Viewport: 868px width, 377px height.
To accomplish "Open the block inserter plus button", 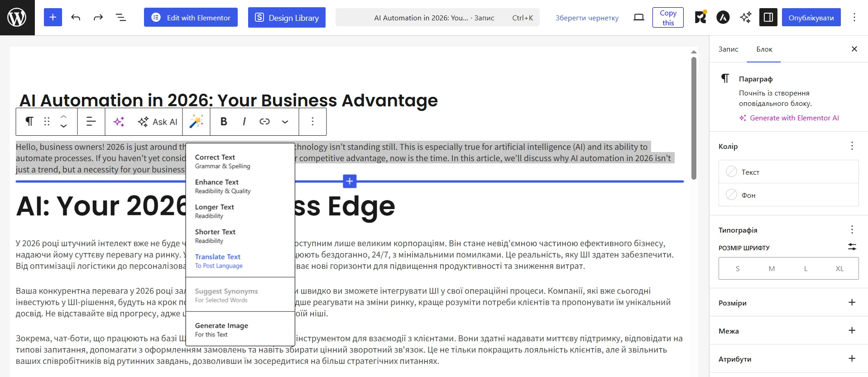I will 53,18.
